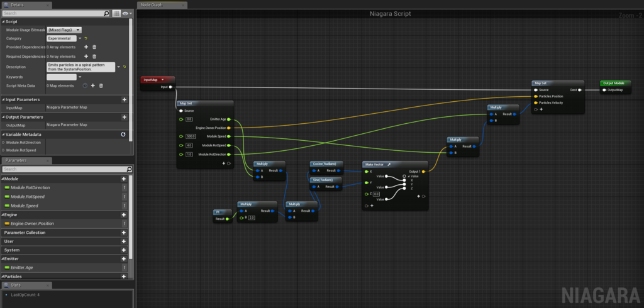Edit Make Vector Z value 0.0
Viewport: 644px width, 308px height.
(x=377, y=194)
